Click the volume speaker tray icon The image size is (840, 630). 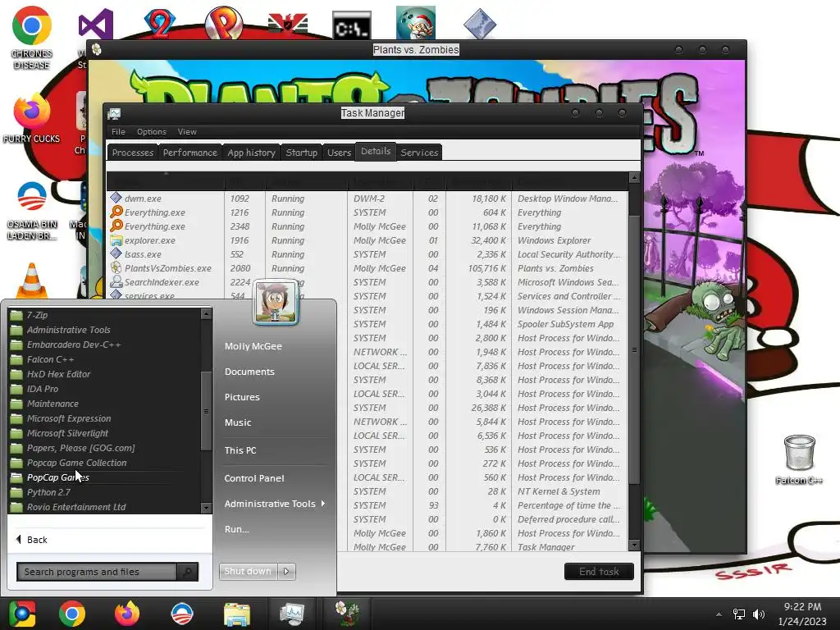pos(759,614)
